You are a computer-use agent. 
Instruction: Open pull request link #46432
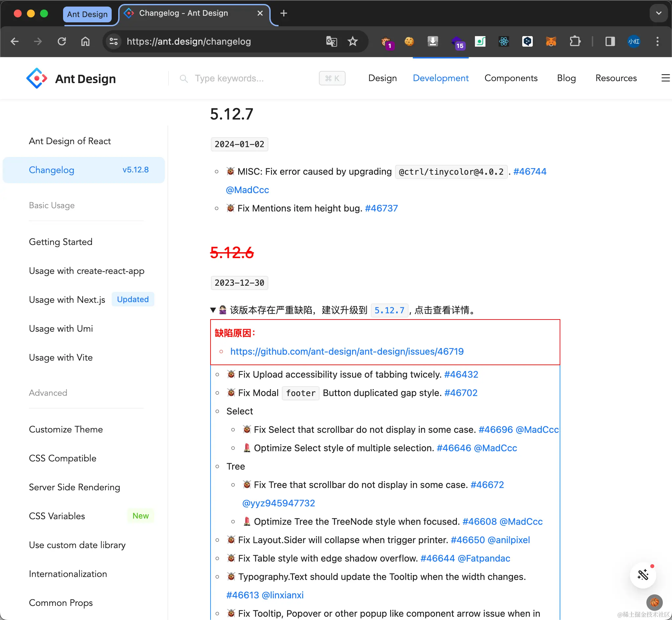461,374
